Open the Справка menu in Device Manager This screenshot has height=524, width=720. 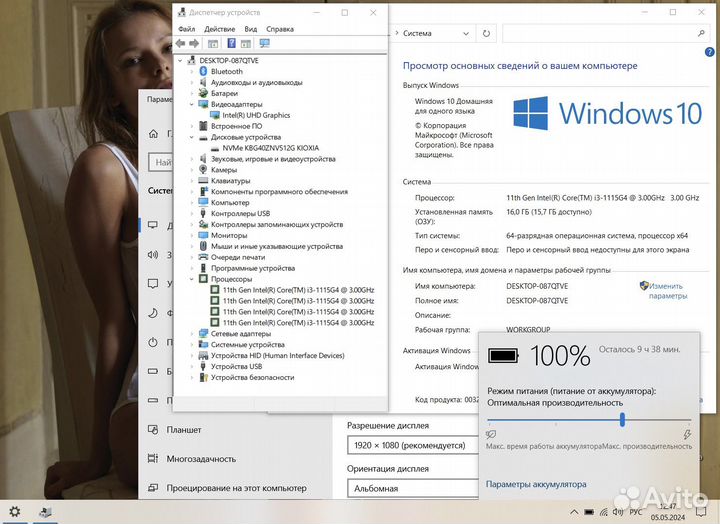tap(280, 29)
